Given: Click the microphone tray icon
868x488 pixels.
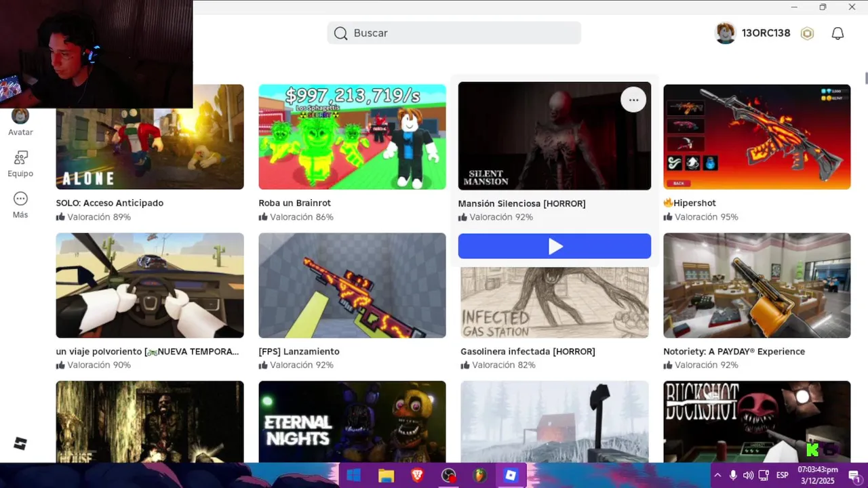Looking at the screenshot, I should point(733,475).
